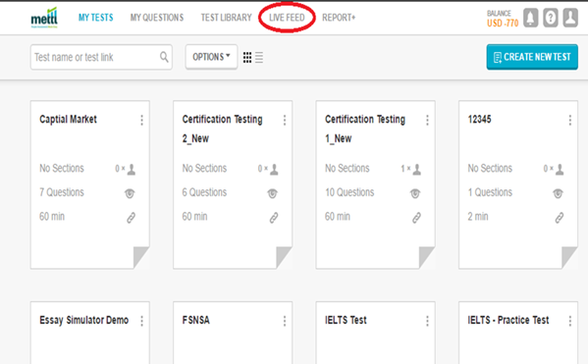This screenshot has height=364, width=588.
Task: Open the user profile icon
Action: 570,18
